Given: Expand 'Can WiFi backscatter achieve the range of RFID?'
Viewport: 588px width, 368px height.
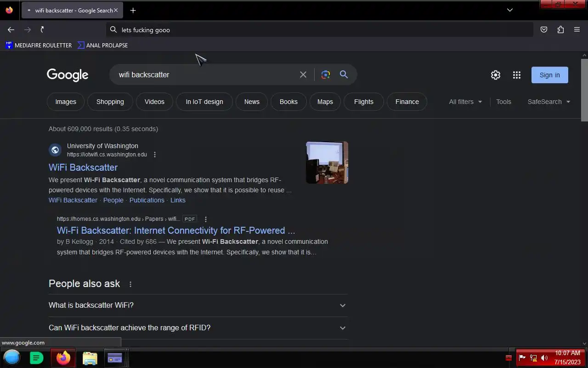Looking at the screenshot, I should (x=198, y=328).
